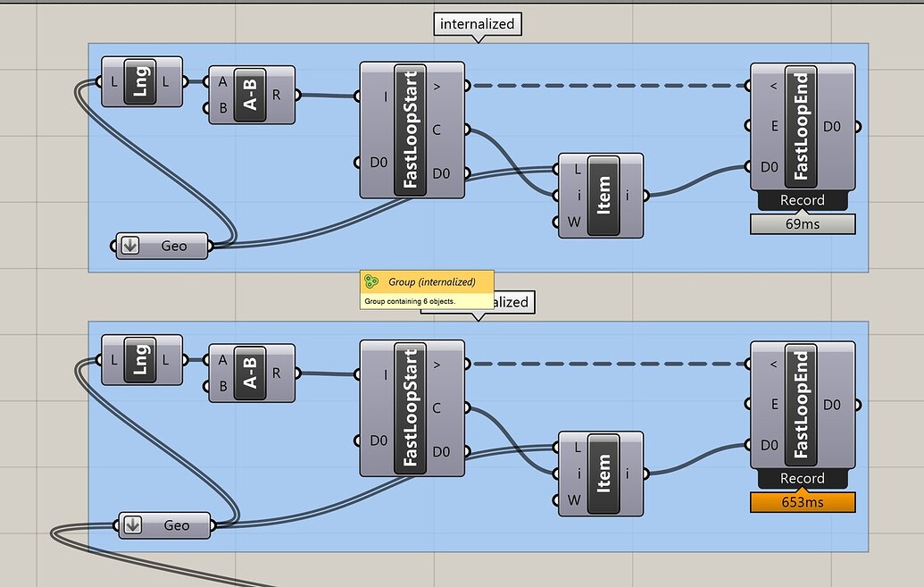Click the internalized group label above top group
924x587 pixels.
coord(477,24)
